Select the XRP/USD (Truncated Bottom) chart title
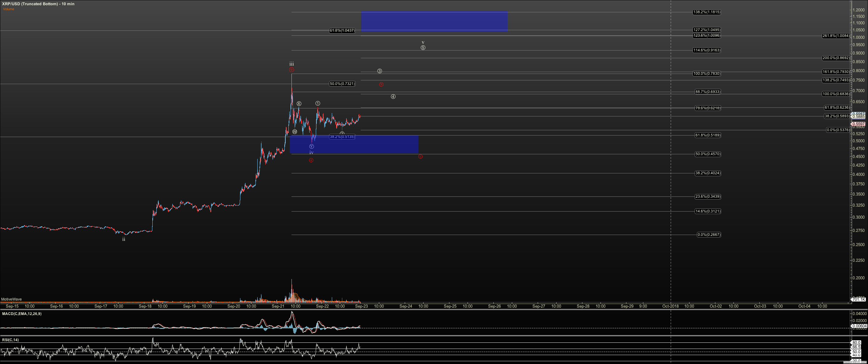868x364 pixels. pos(38,4)
